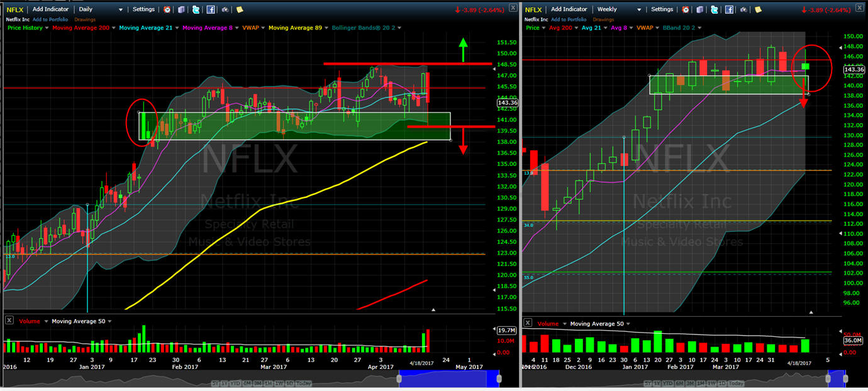Open the sticky note icon in Weekly chart

(x=759, y=9)
